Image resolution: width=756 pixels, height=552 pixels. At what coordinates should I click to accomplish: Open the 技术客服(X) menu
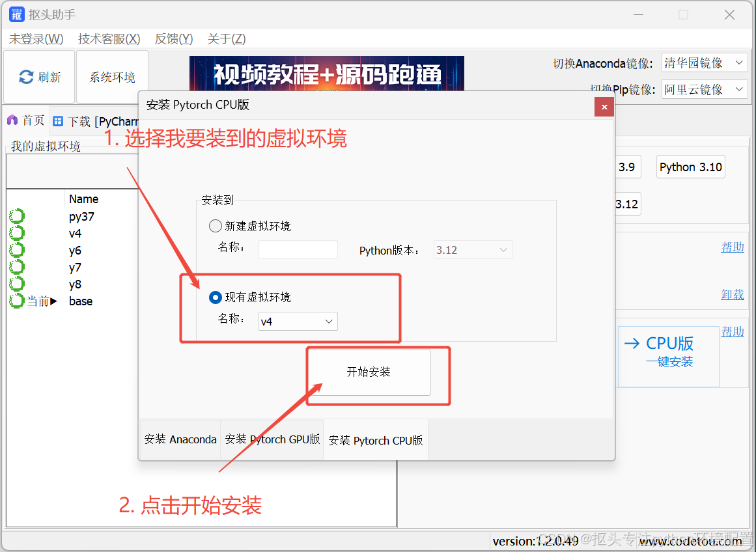(x=109, y=39)
